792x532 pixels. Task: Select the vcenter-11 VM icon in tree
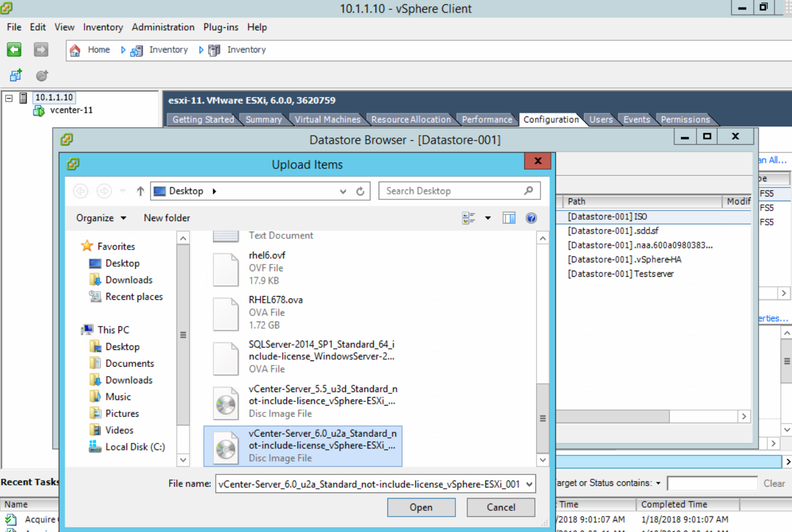[x=39, y=111]
